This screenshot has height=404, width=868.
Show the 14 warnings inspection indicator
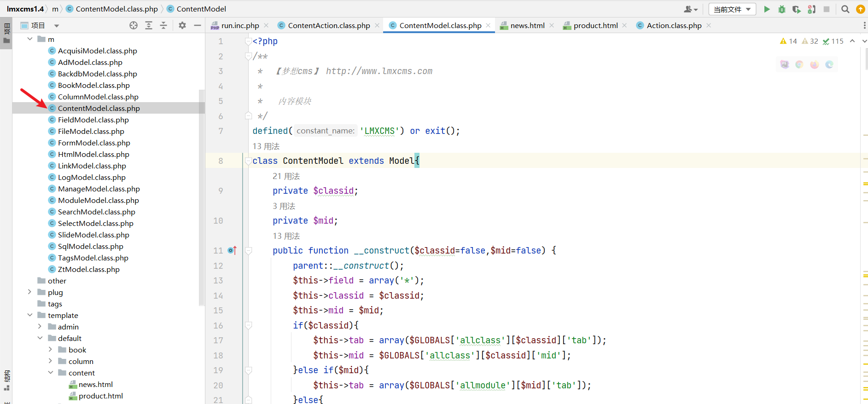788,41
